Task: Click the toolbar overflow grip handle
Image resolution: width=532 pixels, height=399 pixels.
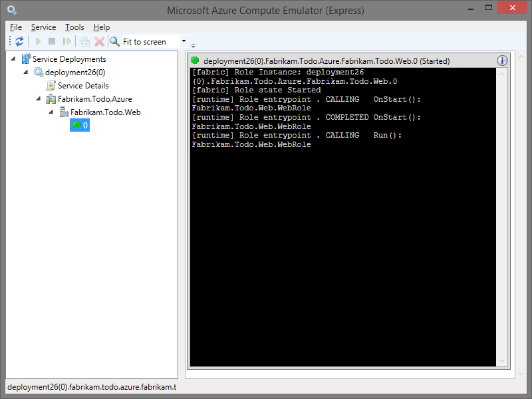Action: [x=193, y=45]
